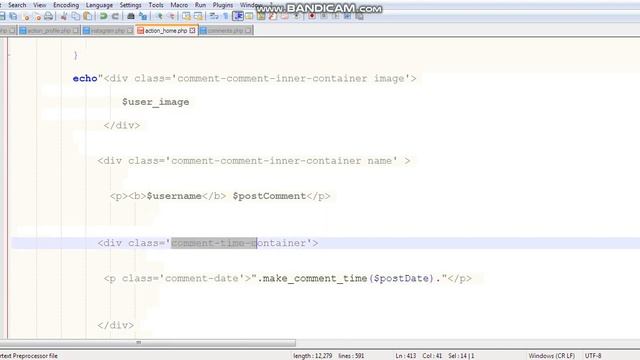Click the Stop macro recording icon
This screenshot has width=640, height=360.
pyautogui.click(x=324, y=16)
